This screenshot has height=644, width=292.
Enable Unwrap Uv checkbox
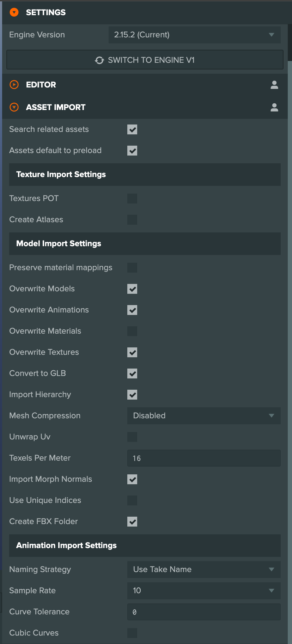pyautogui.click(x=132, y=437)
